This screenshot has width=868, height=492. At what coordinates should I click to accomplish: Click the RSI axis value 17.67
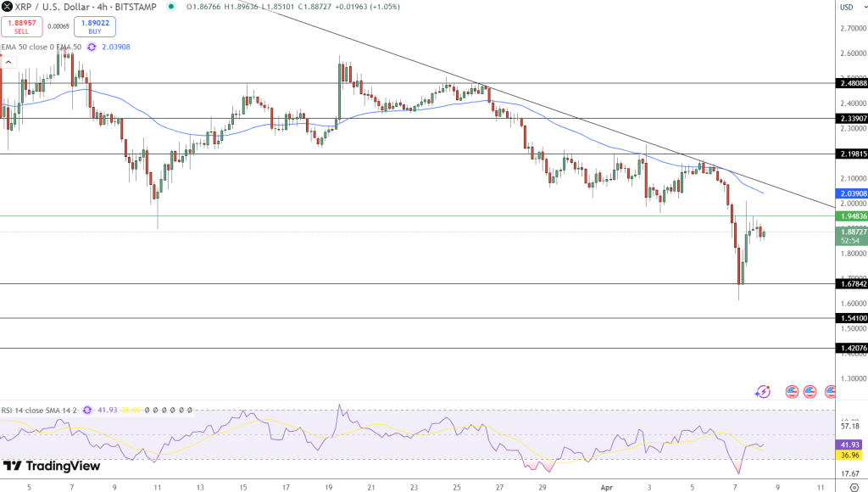[x=850, y=474]
